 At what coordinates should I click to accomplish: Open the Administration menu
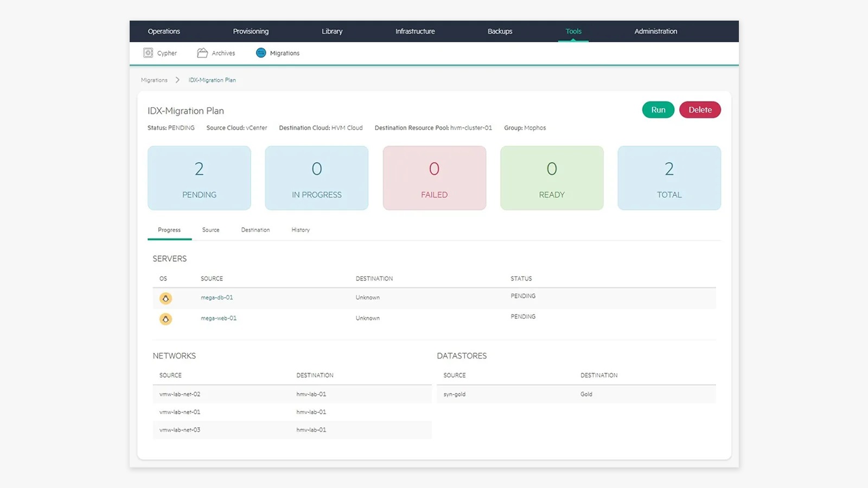tap(656, 31)
